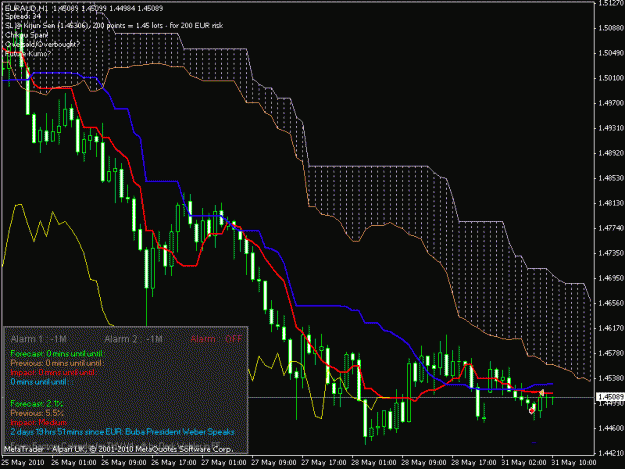The image size is (625, 469).
Task: Click price label 1.50880 on axis
Action: (x=611, y=28)
